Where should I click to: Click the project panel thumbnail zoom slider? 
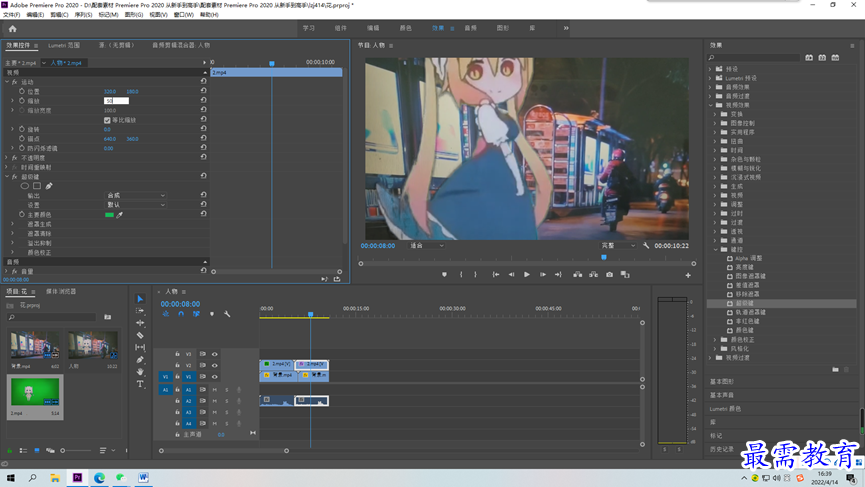(x=76, y=451)
